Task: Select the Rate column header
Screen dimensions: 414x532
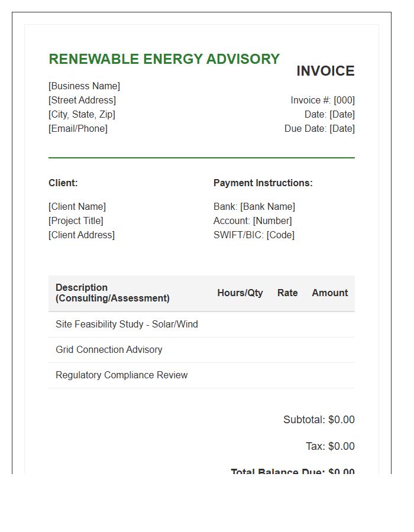Action: point(287,293)
